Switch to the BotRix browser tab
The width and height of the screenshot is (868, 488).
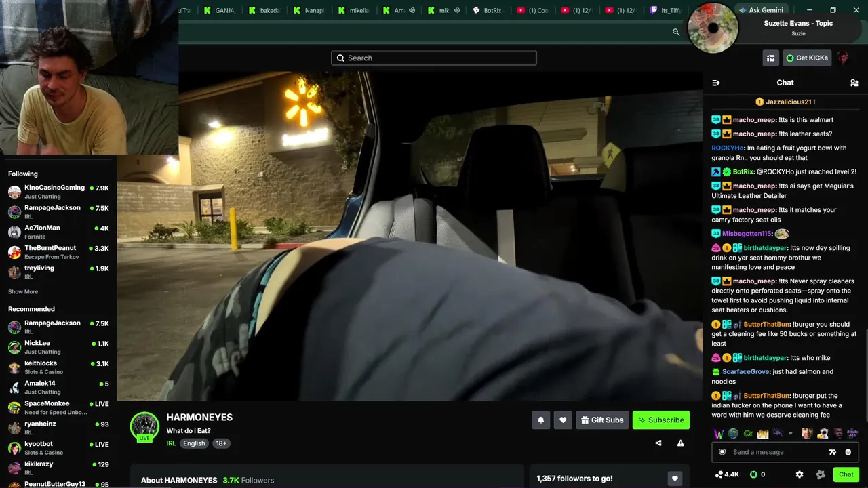[487, 10]
